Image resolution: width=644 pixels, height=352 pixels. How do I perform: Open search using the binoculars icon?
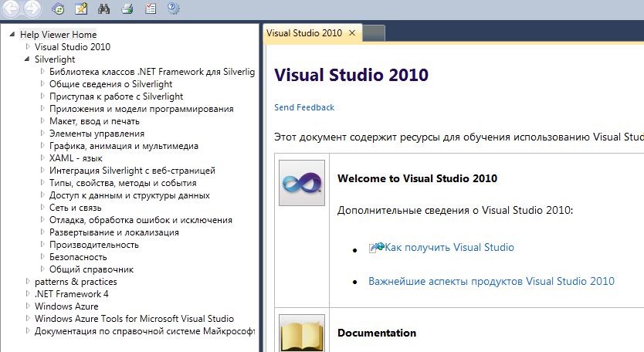pyautogui.click(x=104, y=9)
